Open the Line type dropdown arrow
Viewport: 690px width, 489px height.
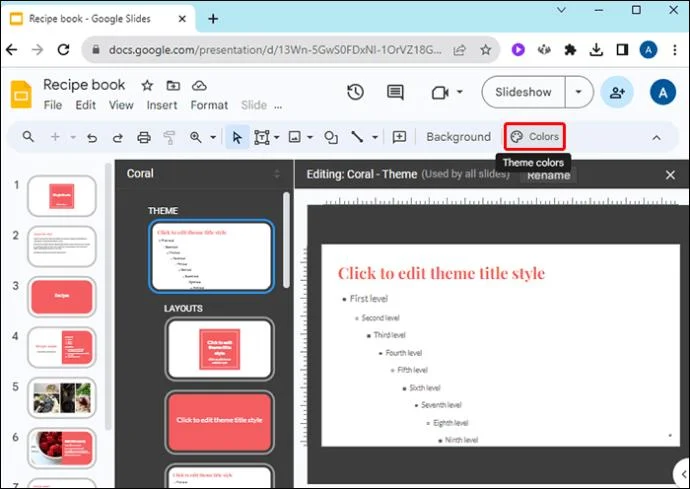point(375,137)
